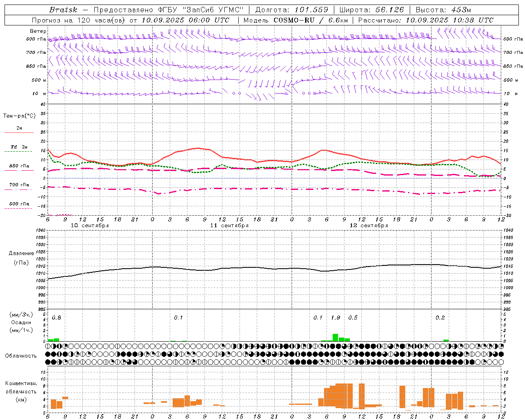Click the 1040 tick on left pressure axis

pyautogui.click(x=40, y=230)
